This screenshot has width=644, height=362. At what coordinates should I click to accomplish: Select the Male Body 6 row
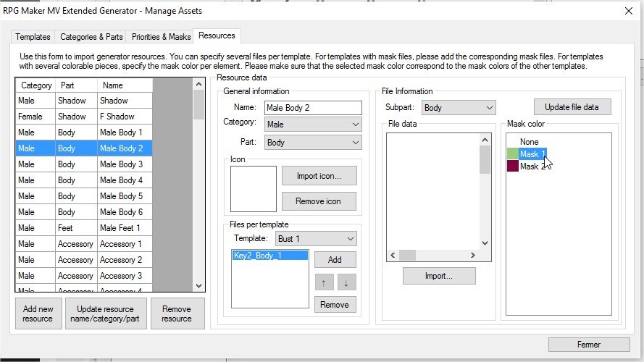point(84,212)
